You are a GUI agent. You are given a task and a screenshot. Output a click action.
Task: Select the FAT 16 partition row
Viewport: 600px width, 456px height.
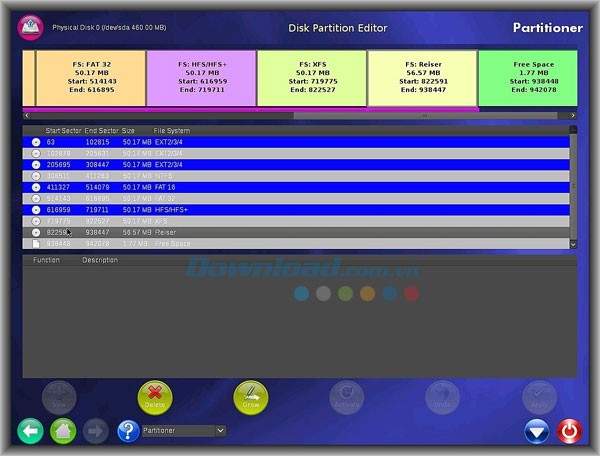tap(300, 186)
